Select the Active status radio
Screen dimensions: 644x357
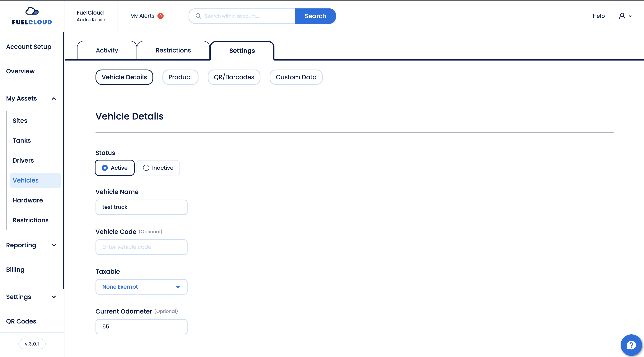point(115,168)
